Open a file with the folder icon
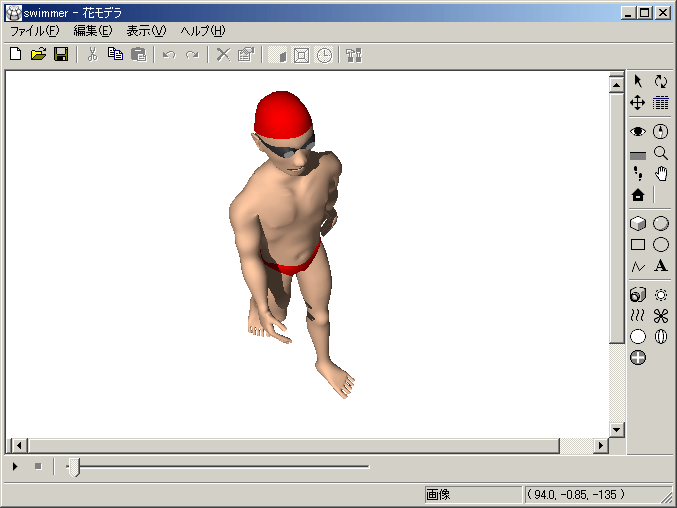The height and width of the screenshot is (508, 677). (x=38, y=55)
